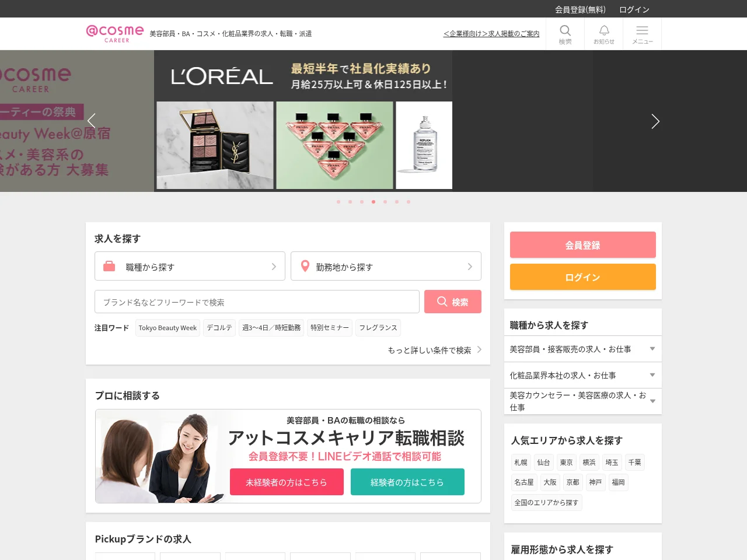Select the Tokyo Beauty Week keyword tag
Viewport: 747px width, 560px height.
click(x=167, y=328)
